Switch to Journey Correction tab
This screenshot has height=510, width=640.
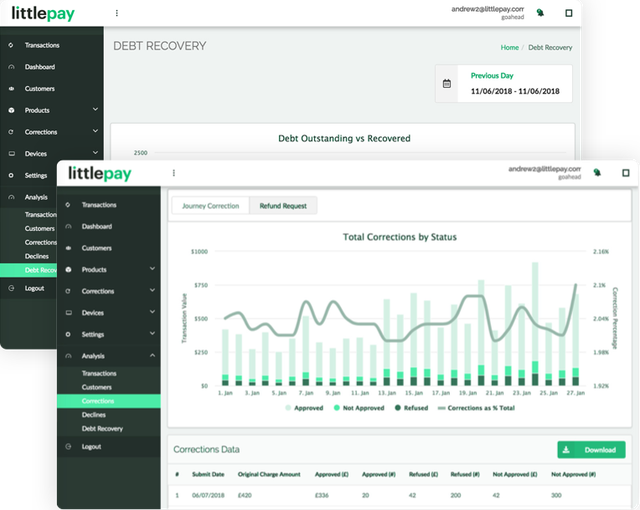[211, 206]
